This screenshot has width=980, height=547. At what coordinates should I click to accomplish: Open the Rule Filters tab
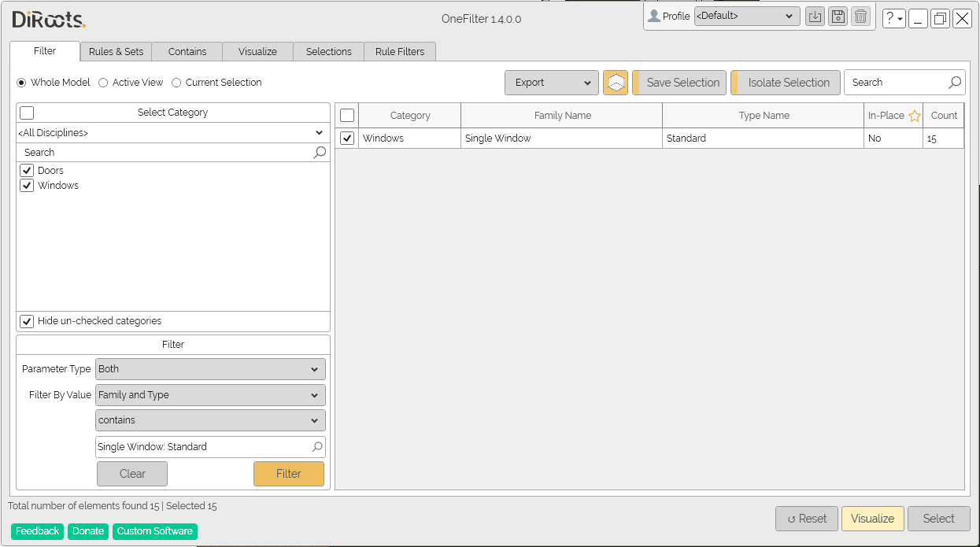click(x=400, y=51)
